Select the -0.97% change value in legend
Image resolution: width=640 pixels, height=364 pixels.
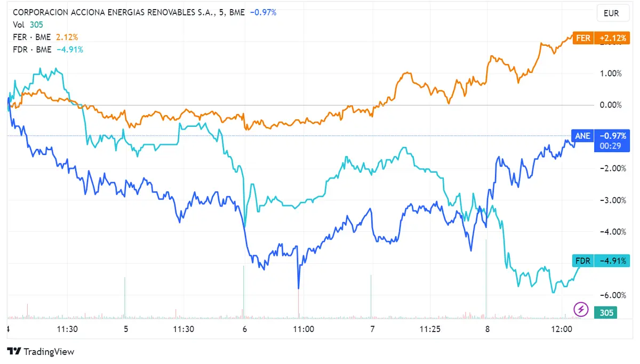click(x=265, y=12)
